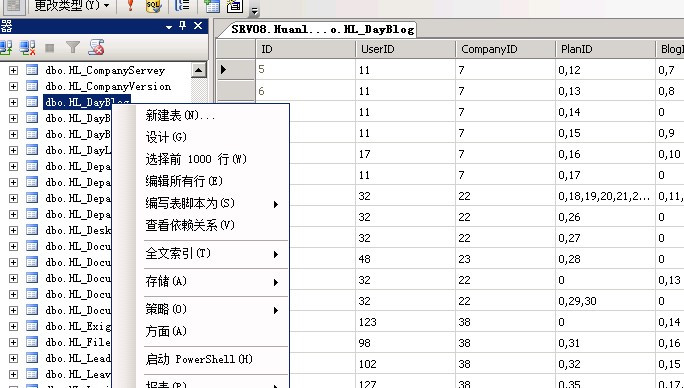Click the Add Group By toolbar icon
This screenshot has height=388, width=684.
[182, 6]
